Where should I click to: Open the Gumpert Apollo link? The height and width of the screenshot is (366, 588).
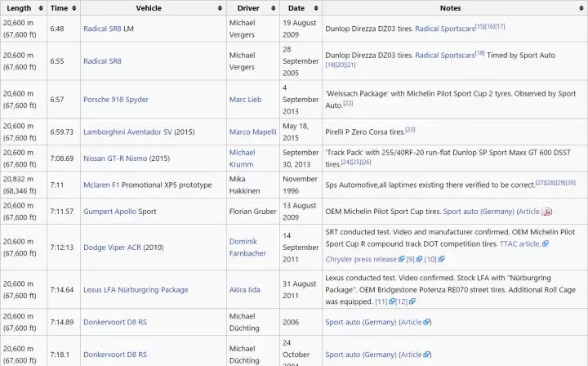(110, 212)
